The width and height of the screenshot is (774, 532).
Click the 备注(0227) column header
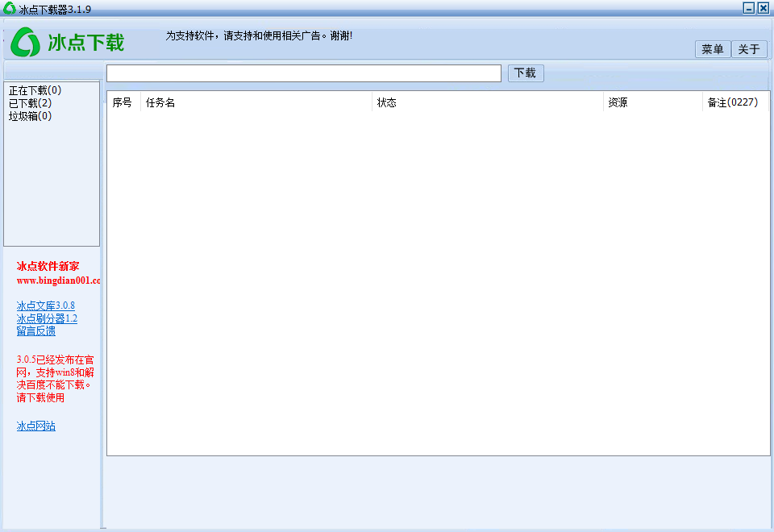click(735, 102)
